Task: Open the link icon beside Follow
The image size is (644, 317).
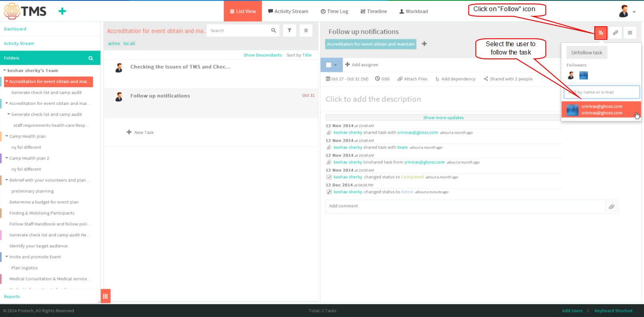Action: click(x=615, y=33)
